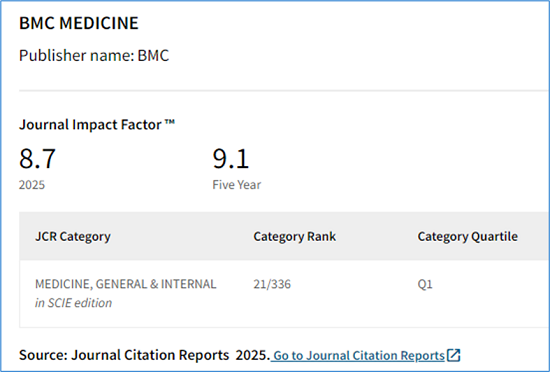Click the Q1 quartile value
The height and width of the screenshot is (372, 550).
425,284
